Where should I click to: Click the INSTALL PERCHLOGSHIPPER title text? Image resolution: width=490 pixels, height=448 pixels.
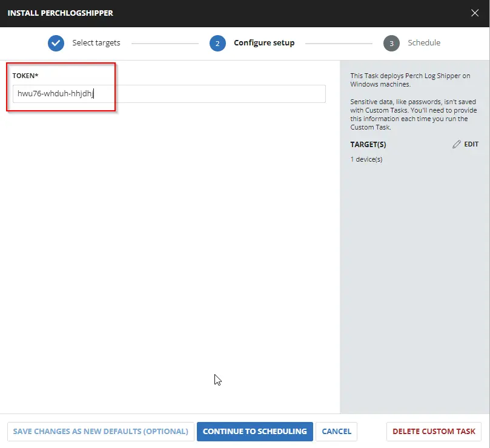coord(61,13)
